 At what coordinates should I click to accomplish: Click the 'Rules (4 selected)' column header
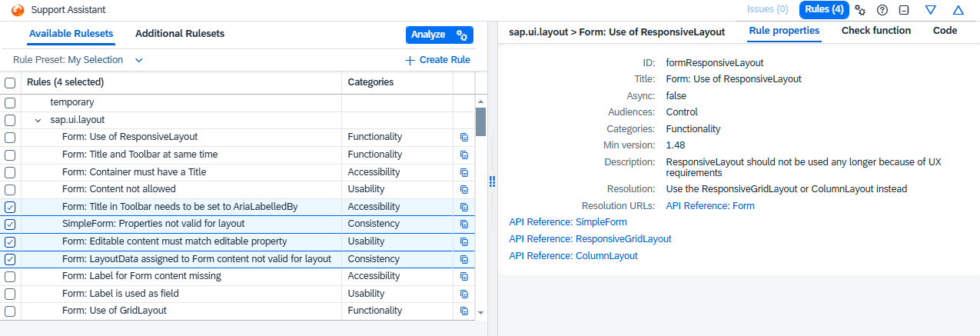click(x=181, y=82)
